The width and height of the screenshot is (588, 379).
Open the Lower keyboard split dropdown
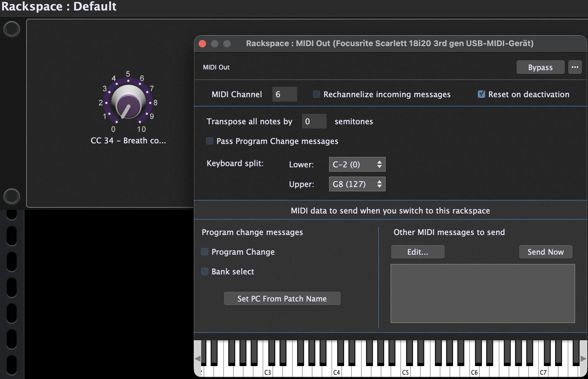pos(357,164)
